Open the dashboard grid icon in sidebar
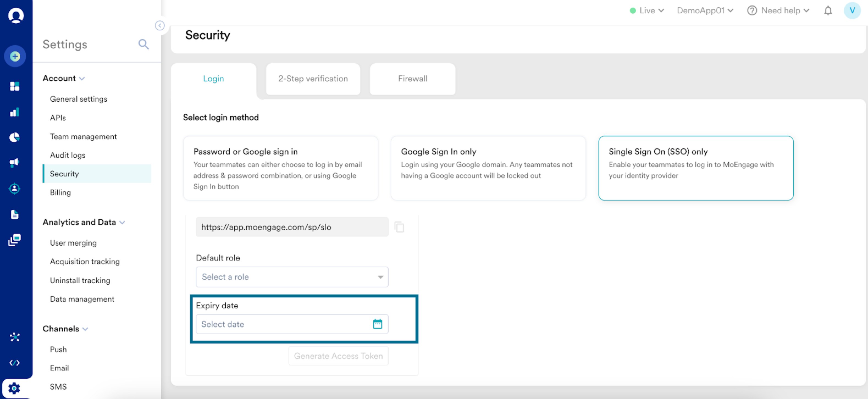The width and height of the screenshot is (868, 399). click(15, 86)
